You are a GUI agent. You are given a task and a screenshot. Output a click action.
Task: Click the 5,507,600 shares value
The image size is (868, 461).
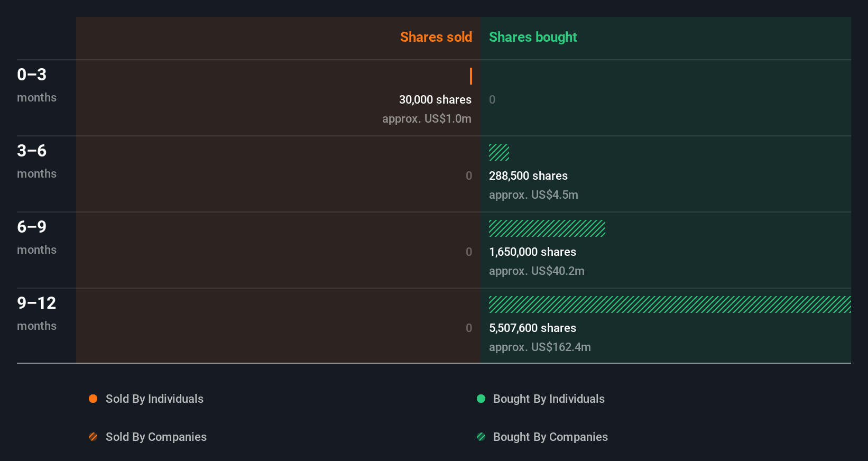point(532,328)
